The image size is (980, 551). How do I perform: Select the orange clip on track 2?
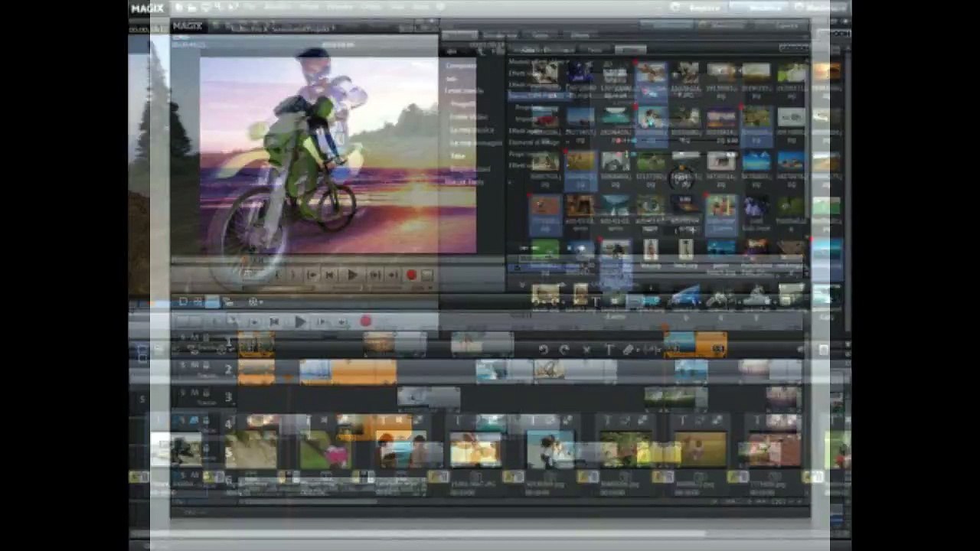coord(348,372)
